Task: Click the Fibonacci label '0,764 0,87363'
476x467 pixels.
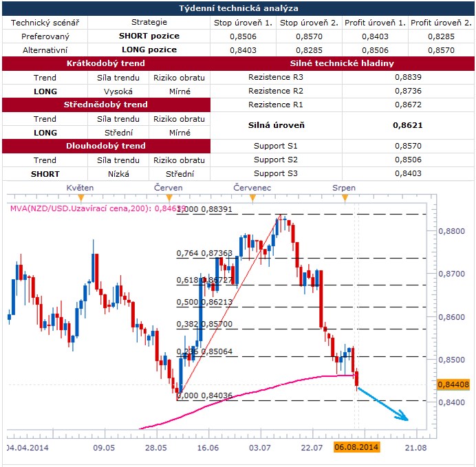Action: (204, 253)
